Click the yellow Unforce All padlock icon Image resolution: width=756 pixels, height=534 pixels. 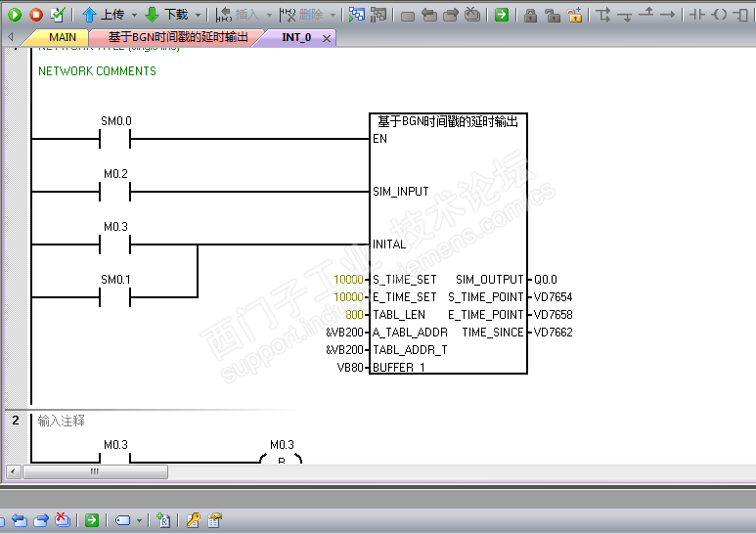pyautogui.click(x=575, y=16)
